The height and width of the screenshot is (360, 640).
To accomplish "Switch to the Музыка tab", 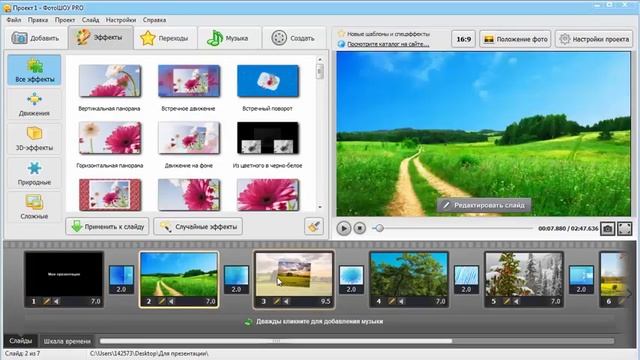I will coord(229,38).
